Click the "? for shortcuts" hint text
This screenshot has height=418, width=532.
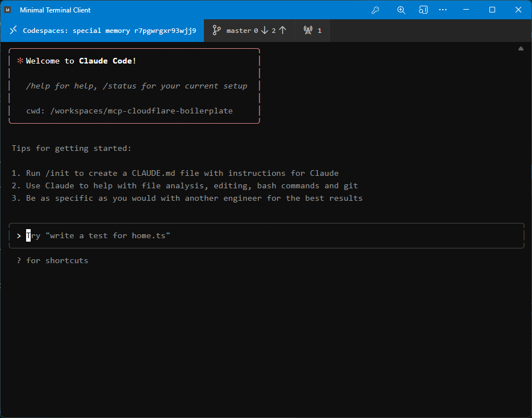(x=53, y=260)
